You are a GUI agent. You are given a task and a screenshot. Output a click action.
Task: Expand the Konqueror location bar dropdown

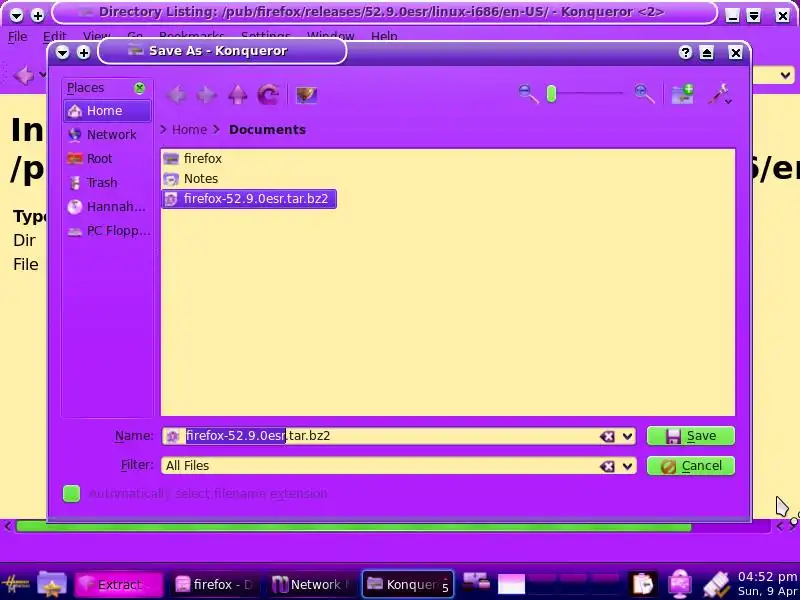785,76
